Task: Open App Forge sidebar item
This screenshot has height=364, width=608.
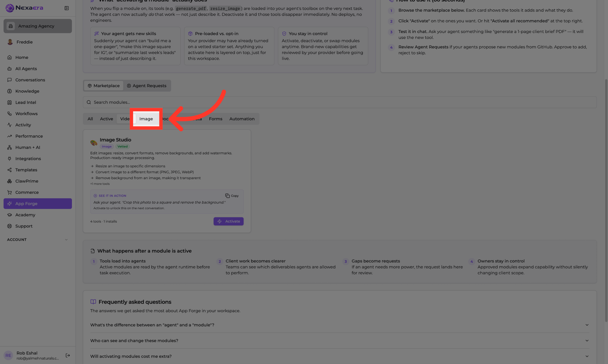Action: (38, 204)
